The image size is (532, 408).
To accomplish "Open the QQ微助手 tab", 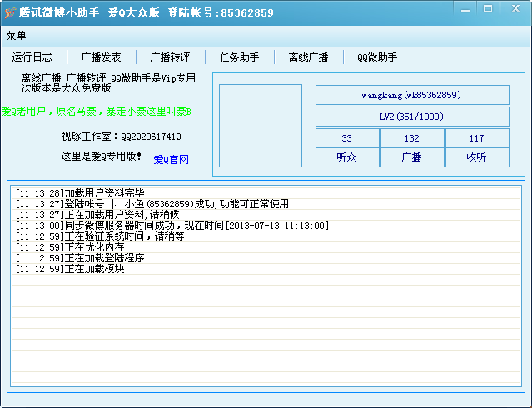I will pos(377,57).
